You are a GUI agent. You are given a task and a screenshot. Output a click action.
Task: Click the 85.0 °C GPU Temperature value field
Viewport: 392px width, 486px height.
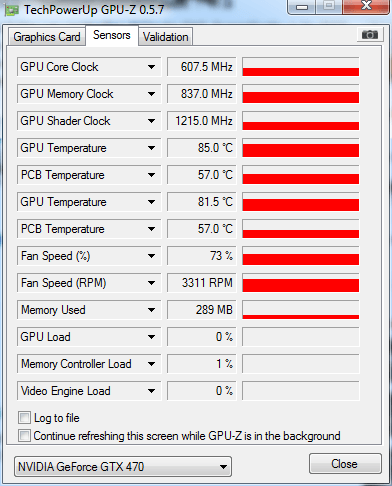201,148
